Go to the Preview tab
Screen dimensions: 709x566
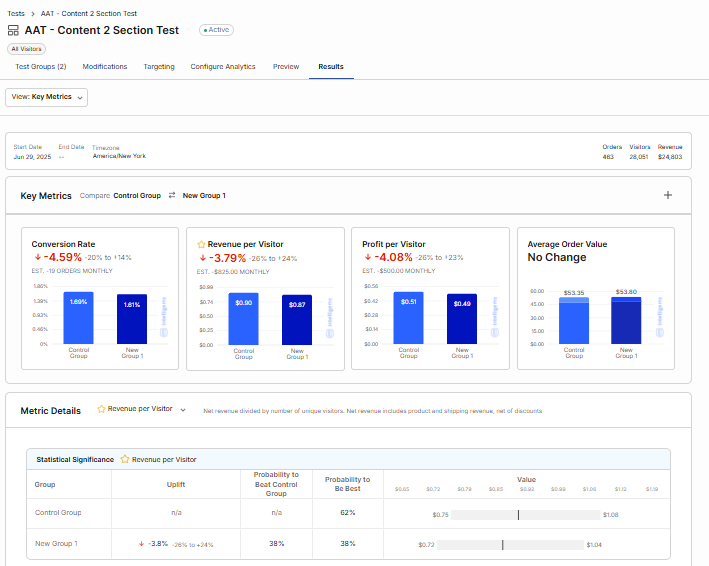(286, 67)
